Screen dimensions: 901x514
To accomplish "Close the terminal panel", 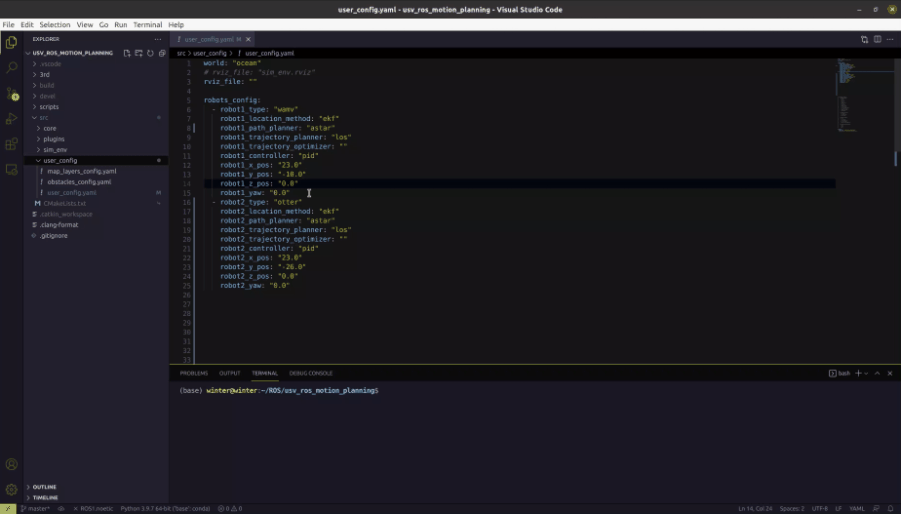I will 890,373.
